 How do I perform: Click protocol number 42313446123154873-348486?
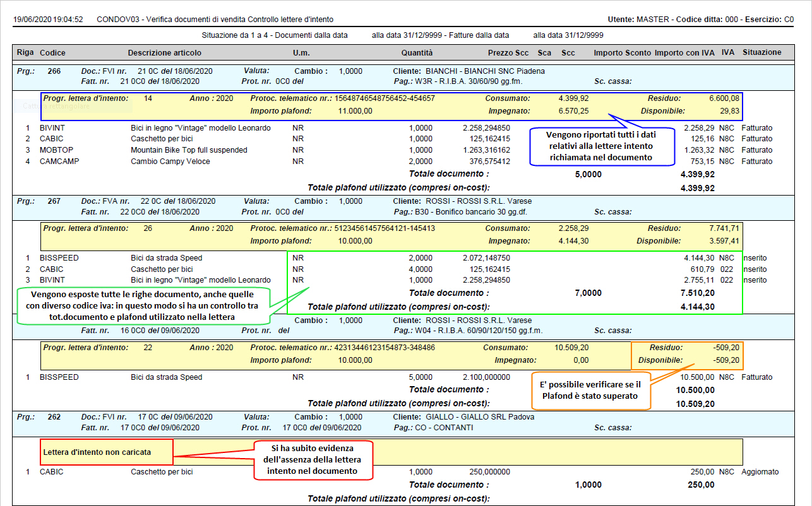pyautogui.click(x=385, y=348)
